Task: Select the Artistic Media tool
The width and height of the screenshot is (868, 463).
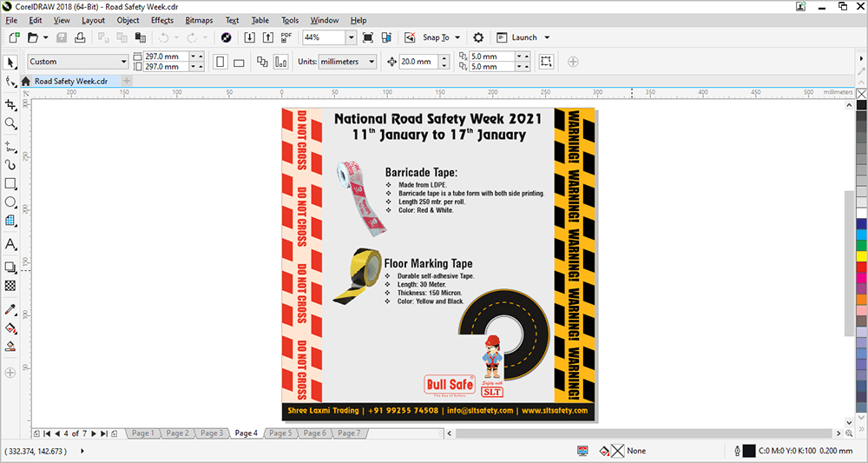Action: (x=10, y=165)
